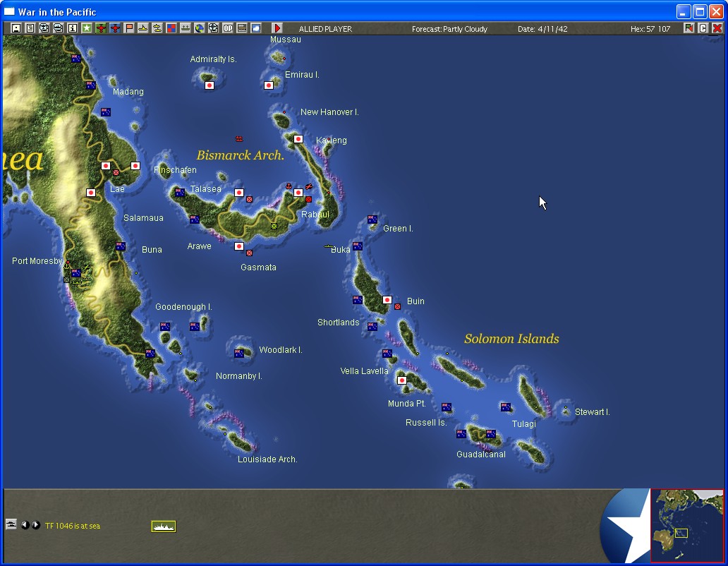Select the Japanese flag at Lae
This screenshot has width=728, height=566.
coord(106,166)
